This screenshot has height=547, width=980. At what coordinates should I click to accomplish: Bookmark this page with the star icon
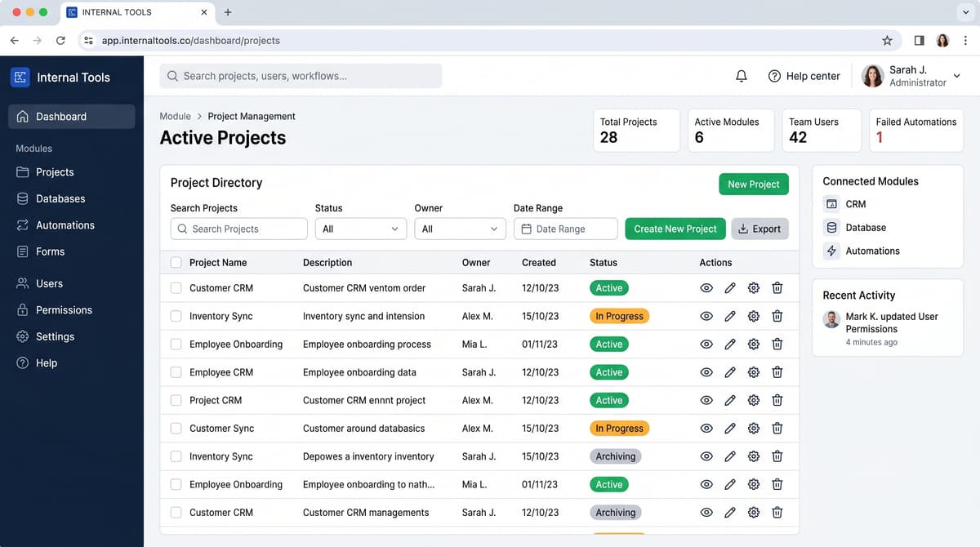[x=887, y=40]
